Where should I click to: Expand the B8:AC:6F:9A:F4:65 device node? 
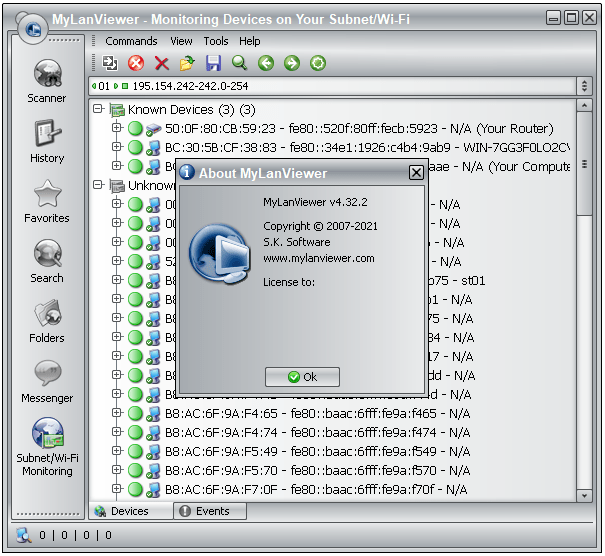click(117, 412)
